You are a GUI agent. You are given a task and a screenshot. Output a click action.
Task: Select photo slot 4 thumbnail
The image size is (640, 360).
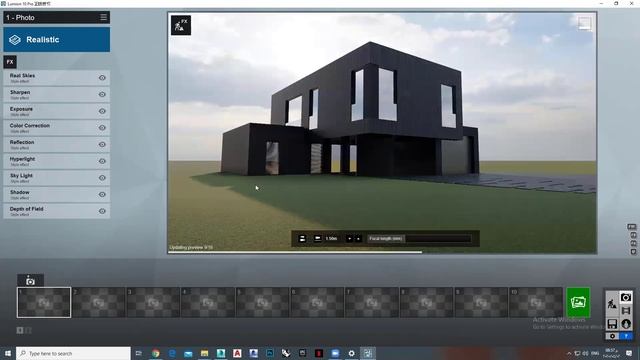pos(208,302)
